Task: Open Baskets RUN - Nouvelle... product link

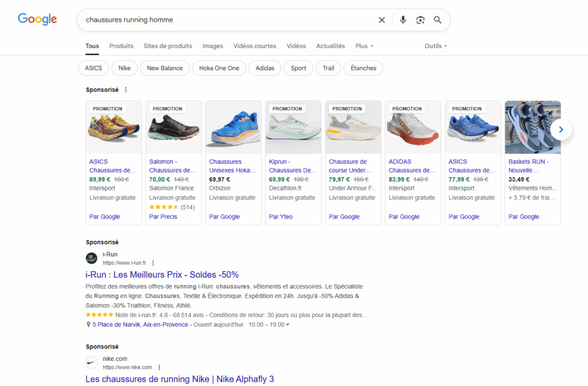Action: point(528,166)
